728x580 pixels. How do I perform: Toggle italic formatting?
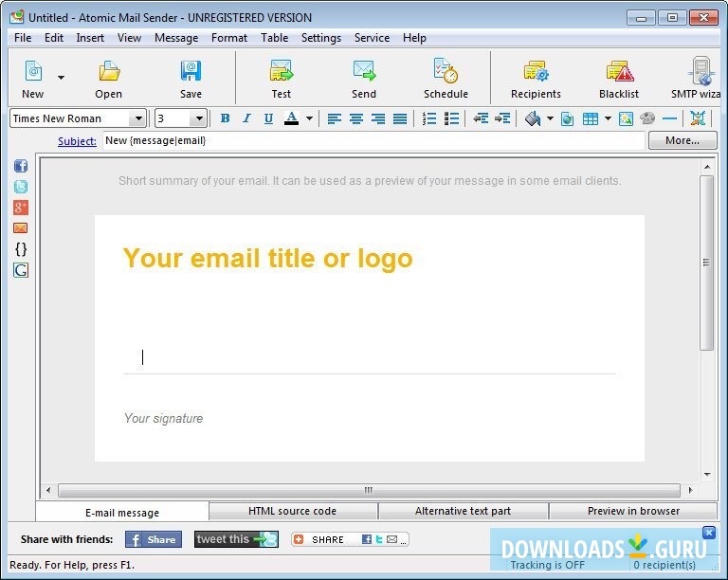(246, 118)
